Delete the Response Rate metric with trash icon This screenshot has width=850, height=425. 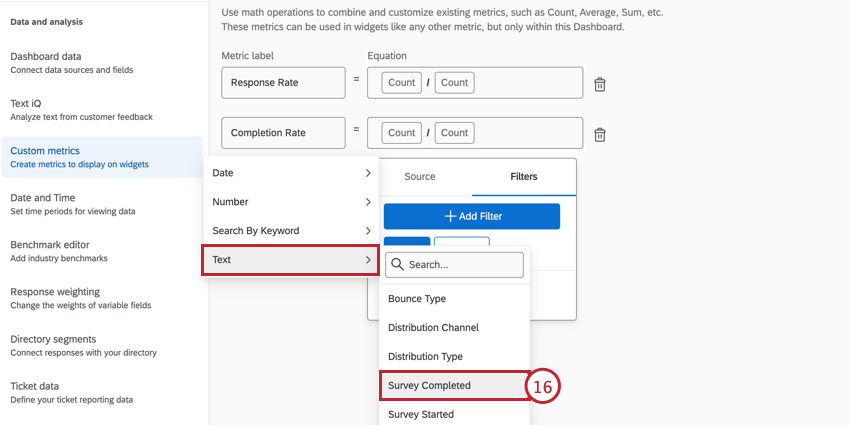pos(600,85)
